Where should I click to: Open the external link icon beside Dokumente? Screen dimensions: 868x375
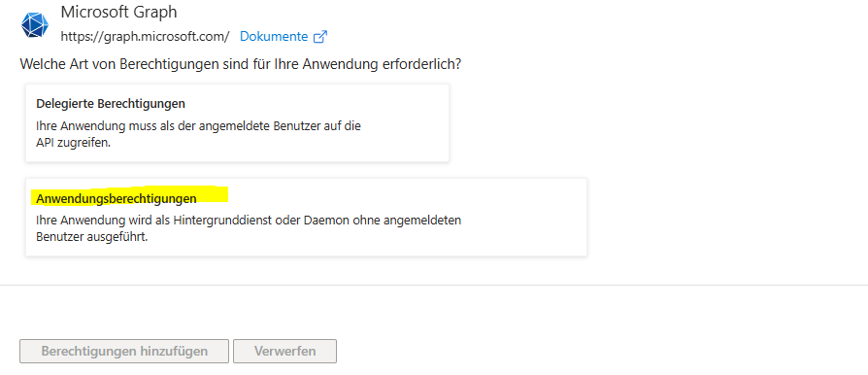(320, 37)
